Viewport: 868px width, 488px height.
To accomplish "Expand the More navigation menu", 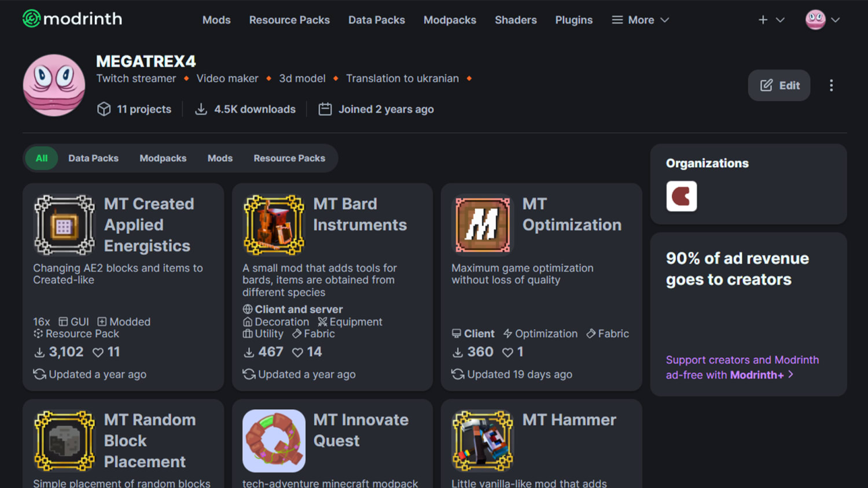I will coord(641,20).
